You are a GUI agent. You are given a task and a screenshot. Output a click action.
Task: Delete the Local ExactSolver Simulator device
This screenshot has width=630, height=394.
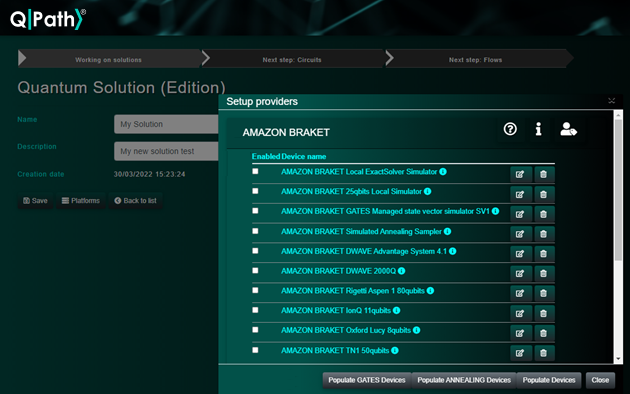click(x=544, y=174)
